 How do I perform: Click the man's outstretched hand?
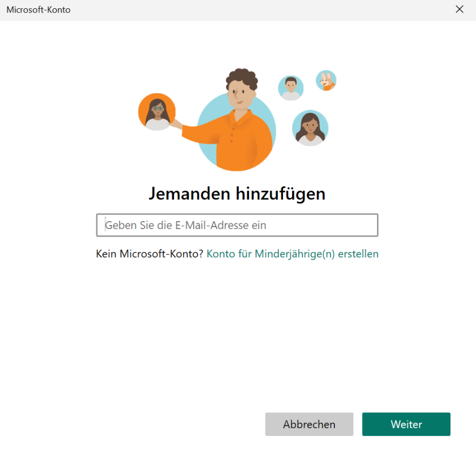[x=175, y=124]
